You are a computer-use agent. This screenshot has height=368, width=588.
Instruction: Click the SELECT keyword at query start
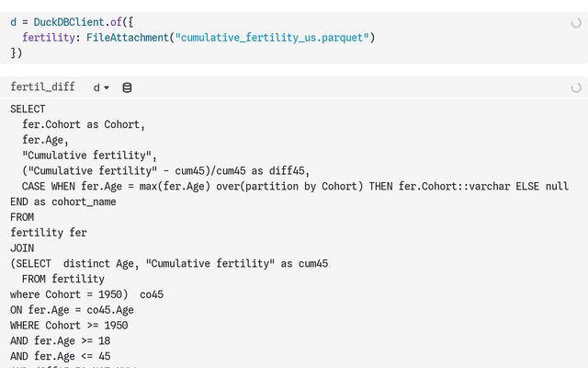tap(28, 109)
